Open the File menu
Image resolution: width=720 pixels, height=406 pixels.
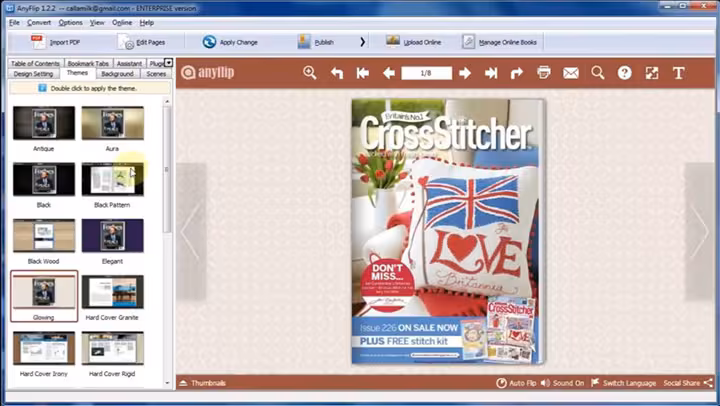(x=14, y=23)
